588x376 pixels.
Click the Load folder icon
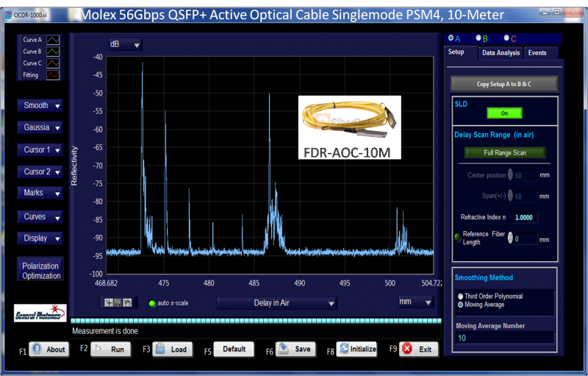(x=160, y=349)
